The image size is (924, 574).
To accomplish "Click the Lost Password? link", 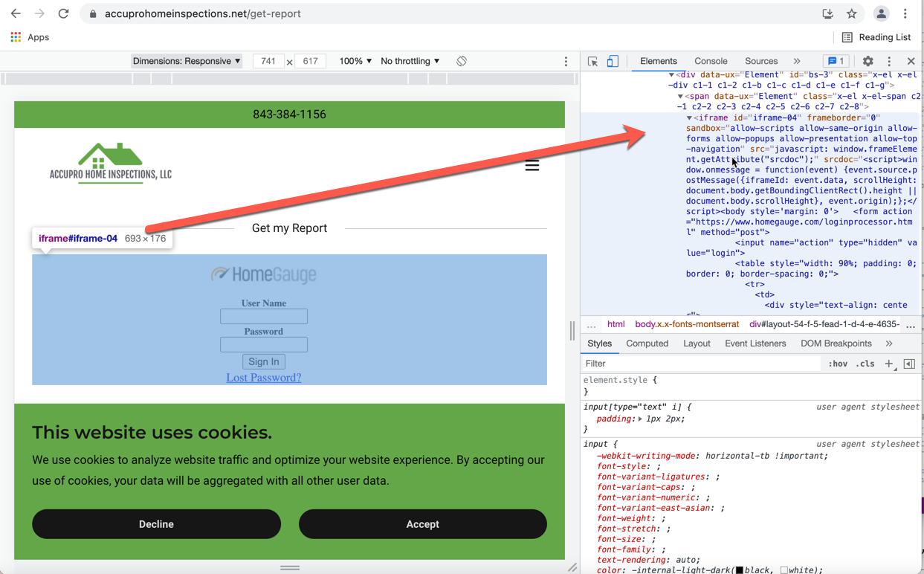I will pyautogui.click(x=264, y=378).
